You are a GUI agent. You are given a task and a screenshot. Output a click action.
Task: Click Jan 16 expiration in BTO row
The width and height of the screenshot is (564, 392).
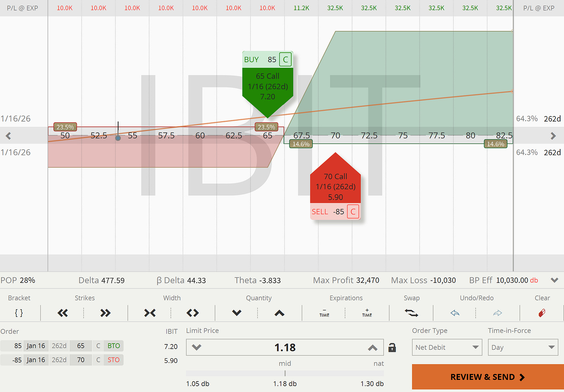(36, 346)
